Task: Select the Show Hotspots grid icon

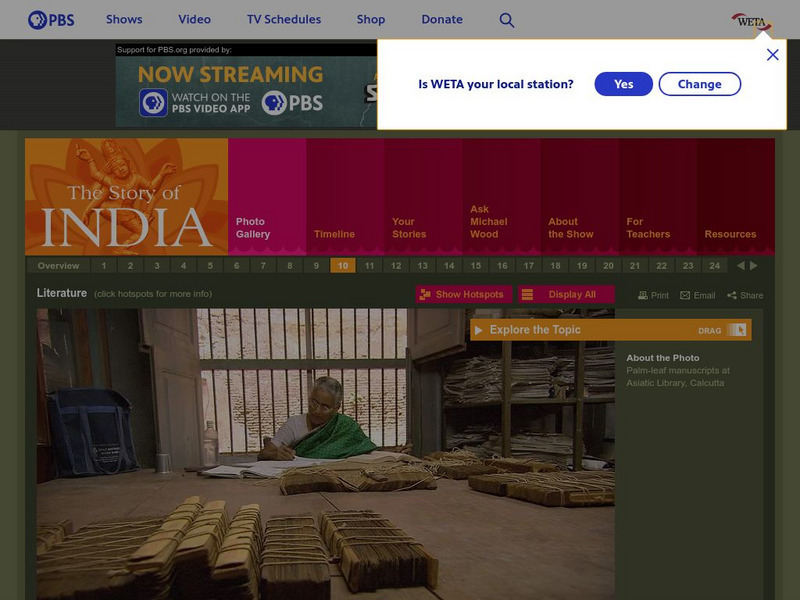Action: [x=427, y=293]
